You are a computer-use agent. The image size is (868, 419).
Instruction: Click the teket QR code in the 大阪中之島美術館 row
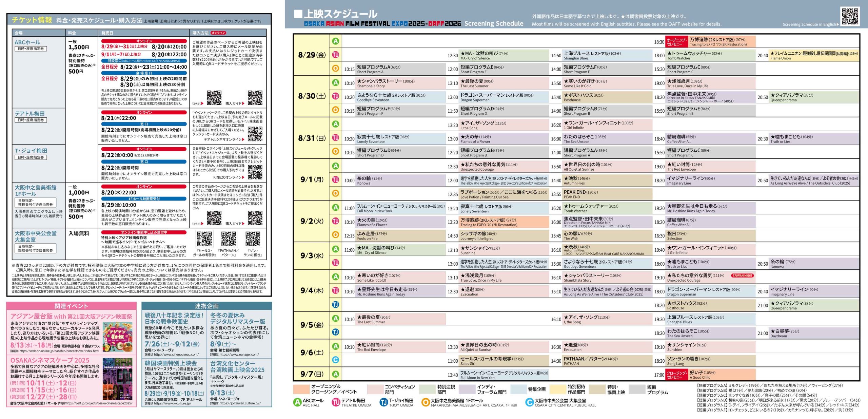(x=214, y=218)
